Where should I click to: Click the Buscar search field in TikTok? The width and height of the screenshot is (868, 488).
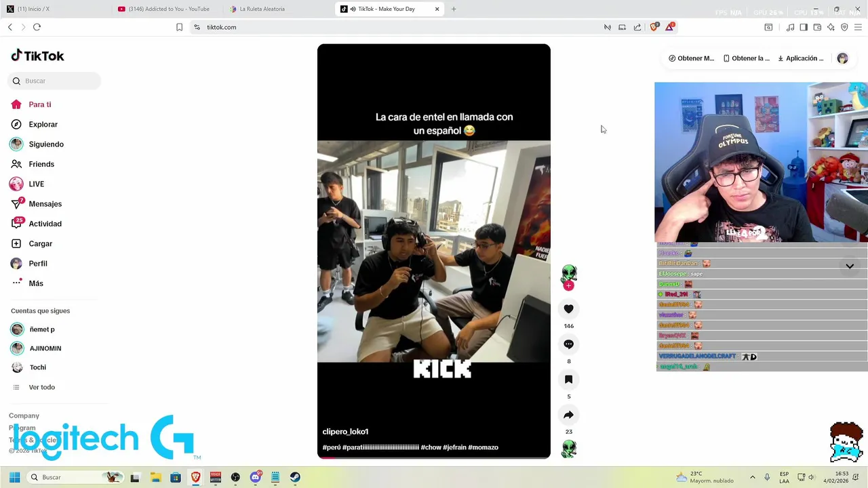click(54, 81)
